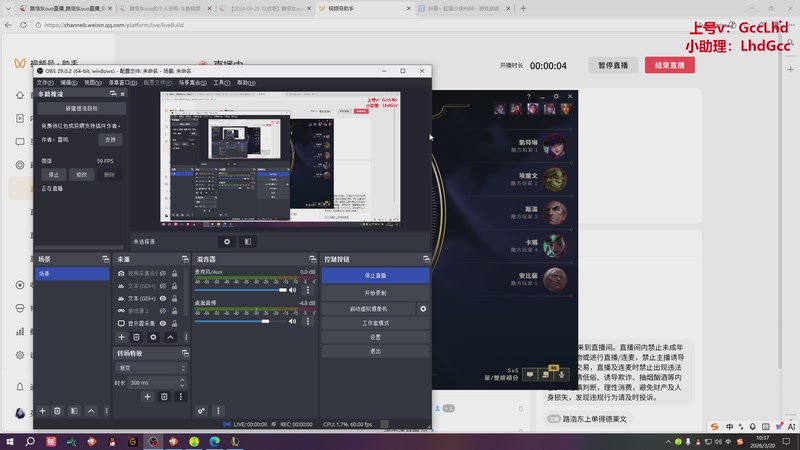
Task: Adjust the 桌面音频 volume slider
Action: (x=240, y=321)
